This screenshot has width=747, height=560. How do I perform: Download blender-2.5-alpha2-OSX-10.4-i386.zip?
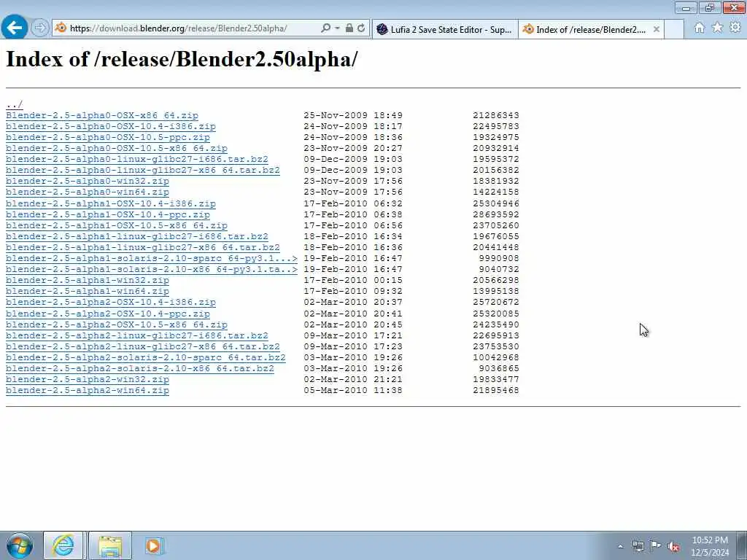(x=111, y=302)
